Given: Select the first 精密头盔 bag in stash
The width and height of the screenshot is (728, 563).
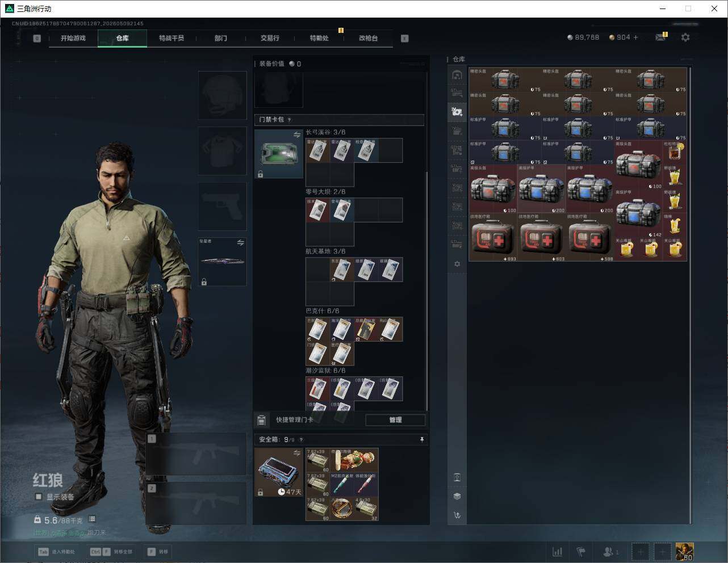Looking at the screenshot, I should 505,81.
